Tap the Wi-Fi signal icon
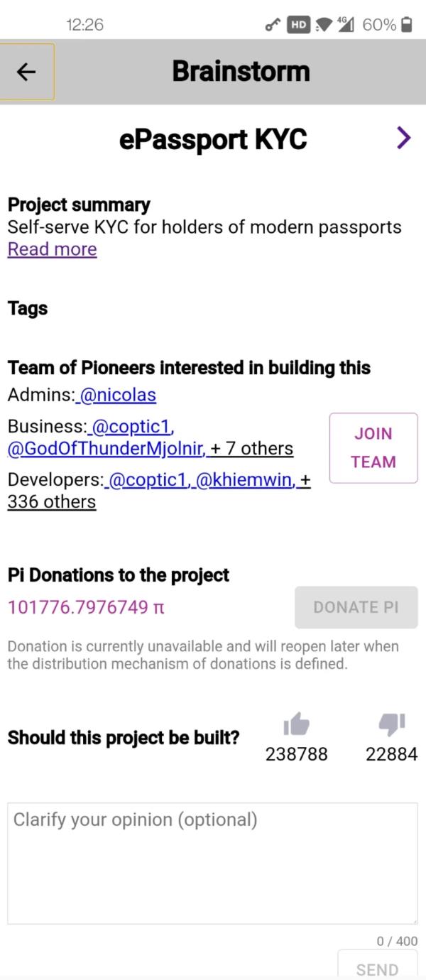 pyautogui.click(x=324, y=25)
